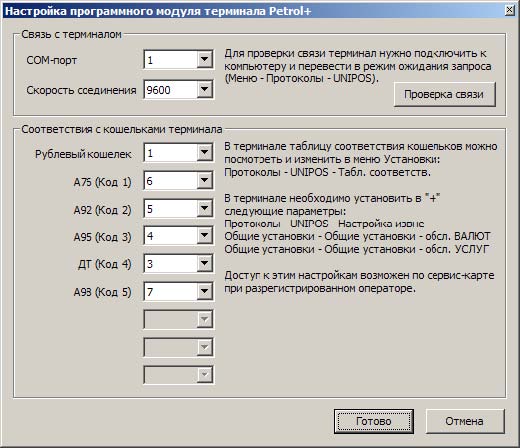Open the A92 (Код 2) dropdown arrow
Screen dimensions: 520x448
click(204, 209)
